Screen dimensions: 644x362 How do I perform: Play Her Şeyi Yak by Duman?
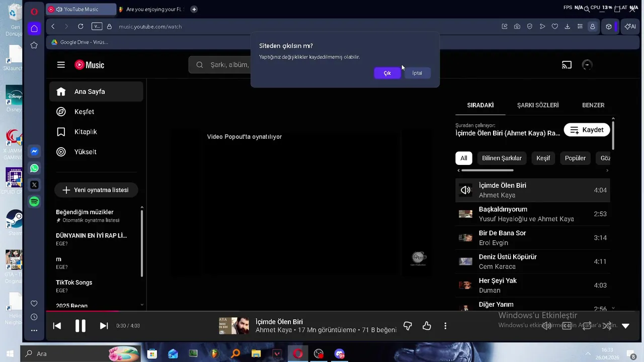coord(533,285)
